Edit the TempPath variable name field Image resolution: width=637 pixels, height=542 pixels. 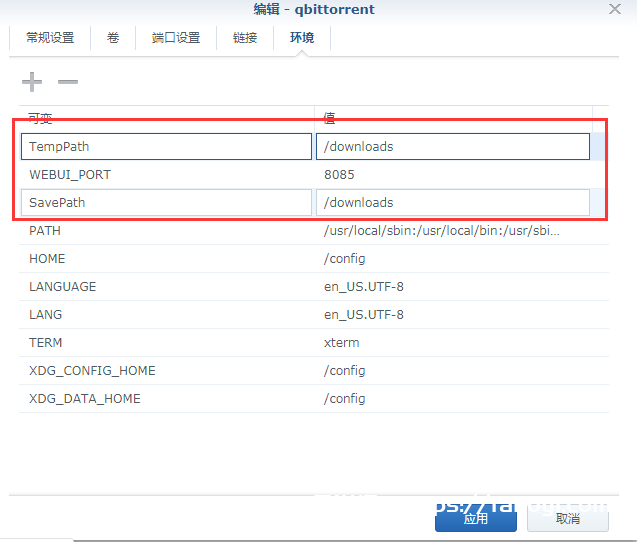tap(166, 146)
